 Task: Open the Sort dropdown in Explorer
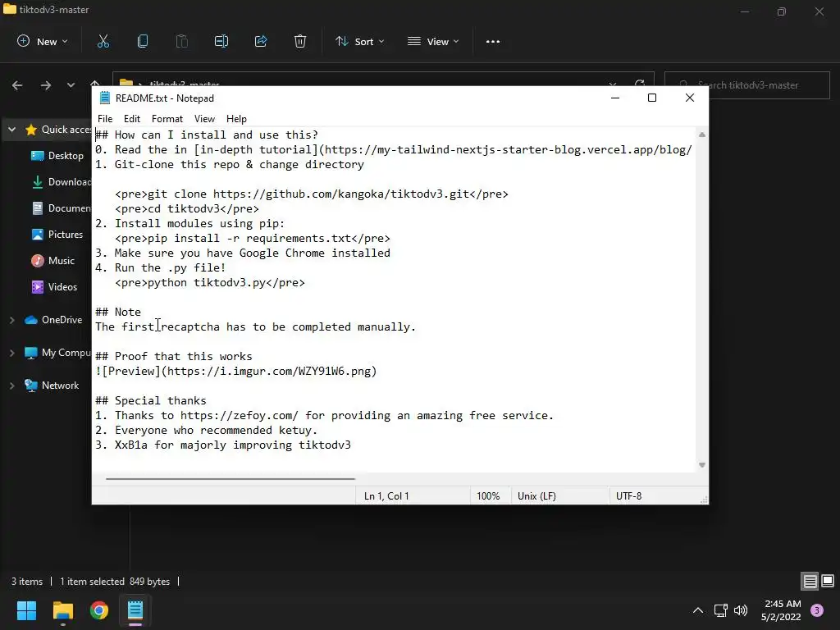pos(359,41)
